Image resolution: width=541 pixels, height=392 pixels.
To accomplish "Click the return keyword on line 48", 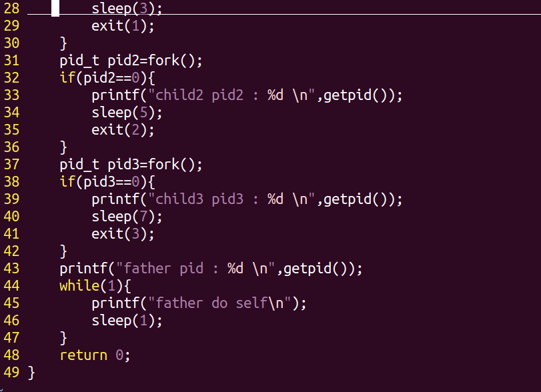I will [x=83, y=355].
